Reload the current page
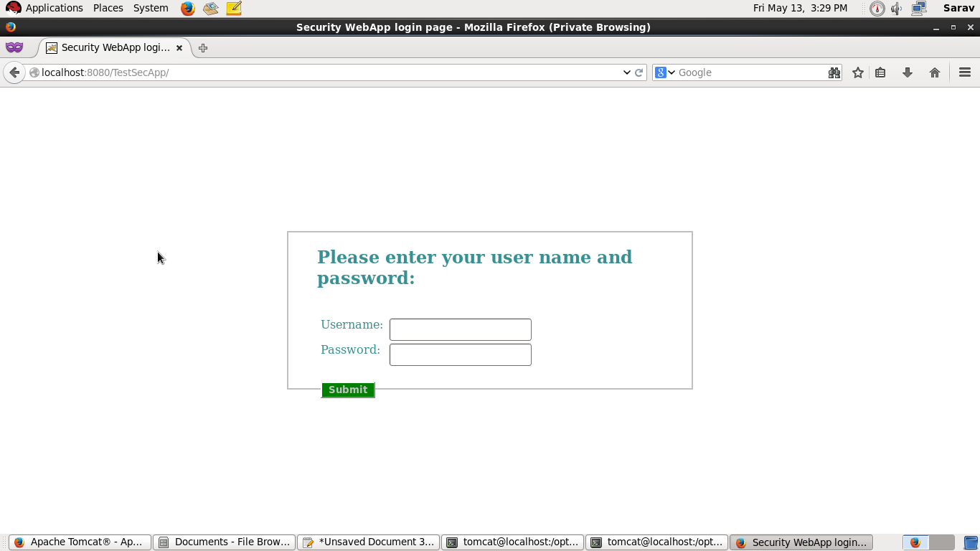The image size is (980, 551). tap(639, 72)
